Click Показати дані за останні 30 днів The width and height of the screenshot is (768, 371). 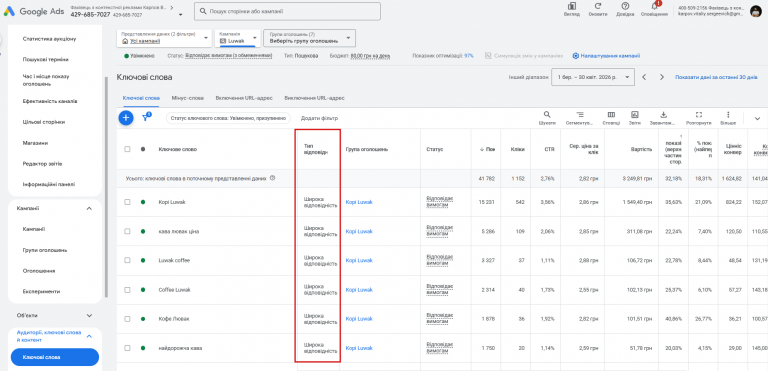pyautogui.click(x=717, y=77)
